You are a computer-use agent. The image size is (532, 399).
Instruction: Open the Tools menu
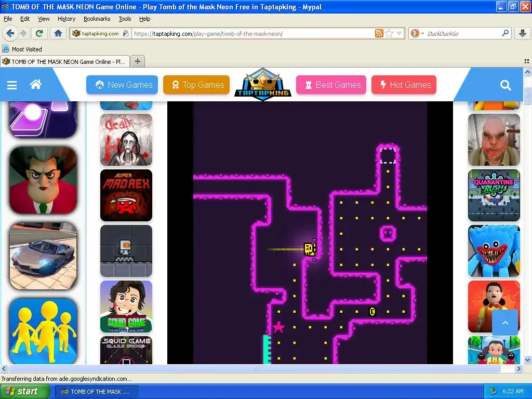125,19
